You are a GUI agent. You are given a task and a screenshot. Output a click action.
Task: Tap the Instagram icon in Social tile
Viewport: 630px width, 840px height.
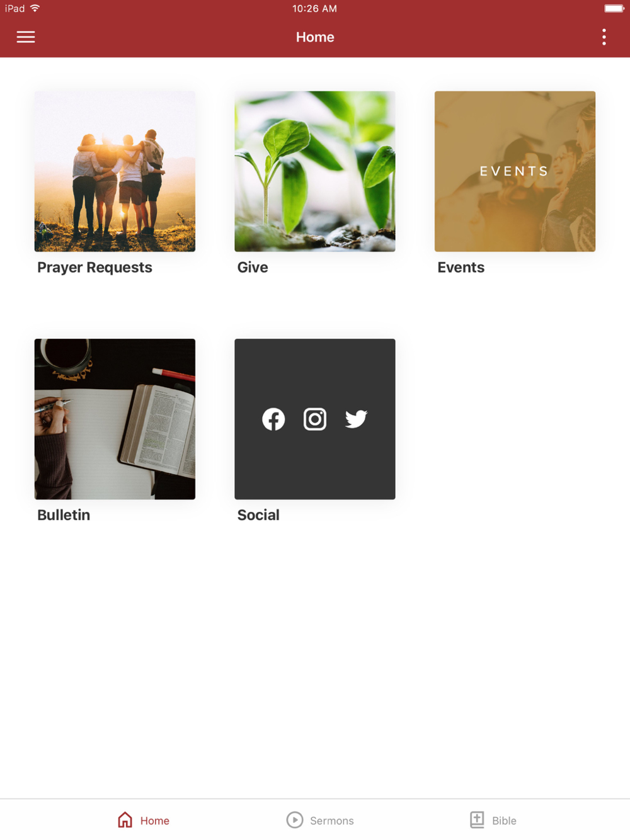pos(315,419)
